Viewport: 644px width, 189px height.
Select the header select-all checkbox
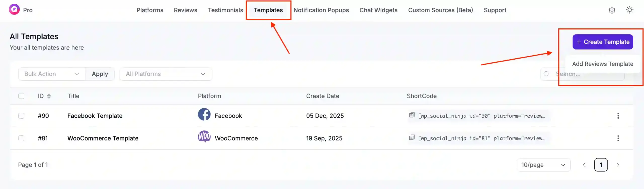[x=21, y=96]
